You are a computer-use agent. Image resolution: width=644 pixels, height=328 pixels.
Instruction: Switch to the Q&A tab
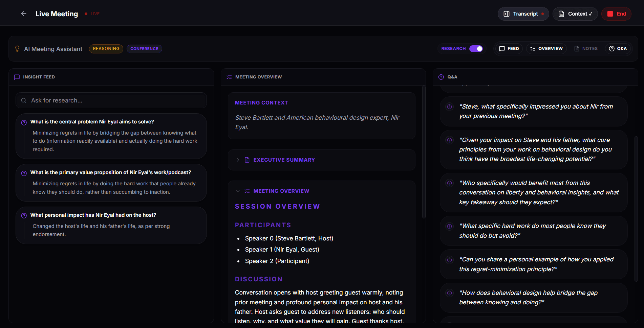(x=618, y=49)
